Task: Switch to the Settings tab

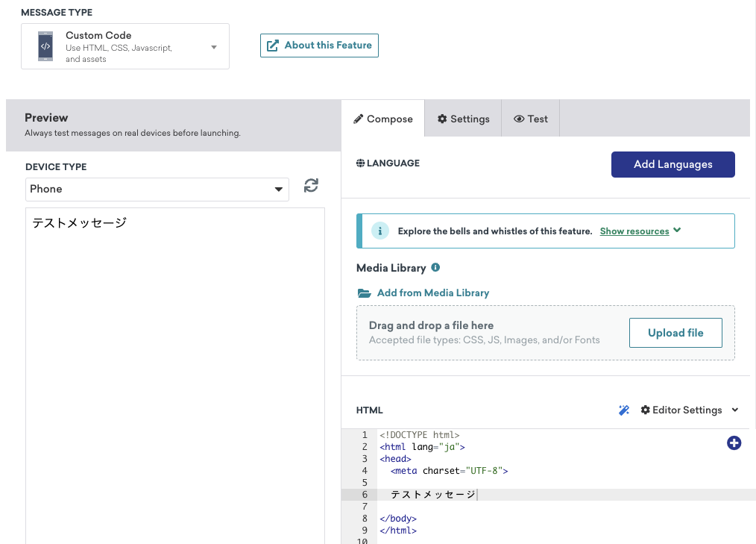Action: tap(463, 119)
